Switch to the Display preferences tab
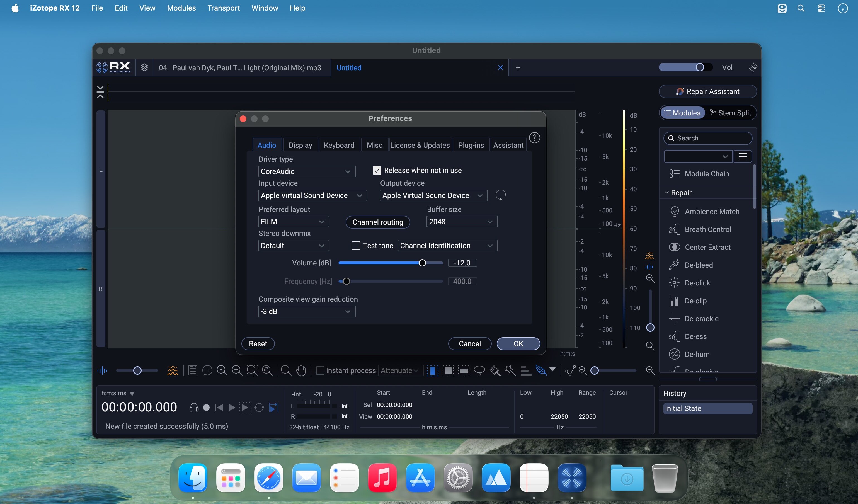858x504 pixels. [x=300, y=145]
